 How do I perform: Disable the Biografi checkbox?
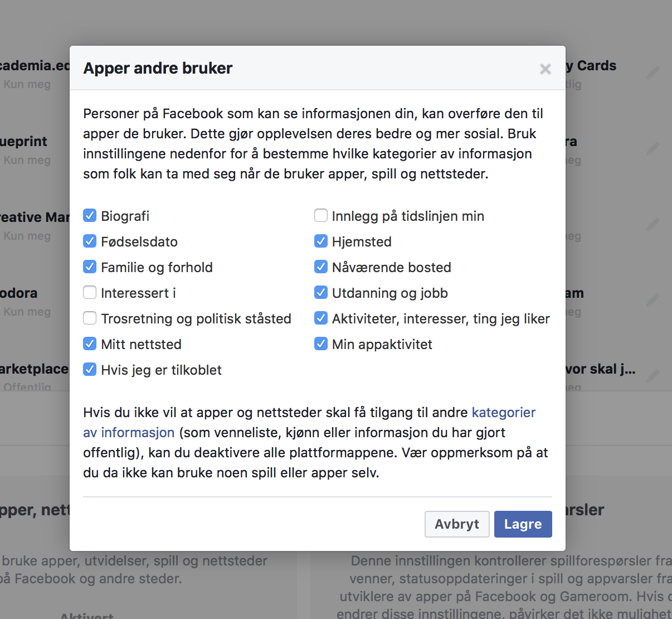pos(90,215)
